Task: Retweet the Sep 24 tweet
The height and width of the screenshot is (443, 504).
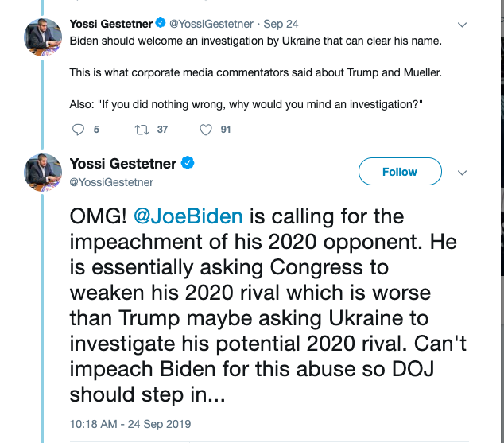Action: click(x=142, y=130)
